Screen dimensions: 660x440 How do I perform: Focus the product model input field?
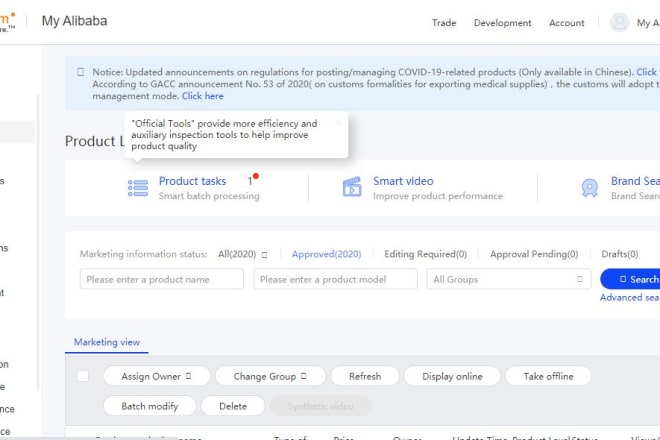[x=335, y=279]
